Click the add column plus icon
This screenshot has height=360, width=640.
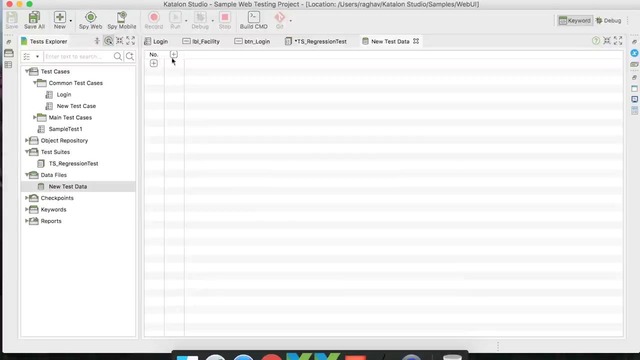point(173,54)
